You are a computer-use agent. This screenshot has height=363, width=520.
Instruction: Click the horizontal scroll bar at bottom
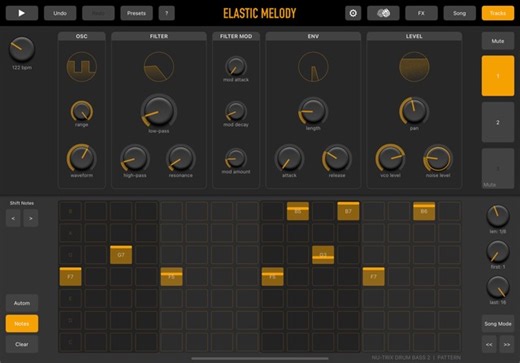(x=260, y=359)
